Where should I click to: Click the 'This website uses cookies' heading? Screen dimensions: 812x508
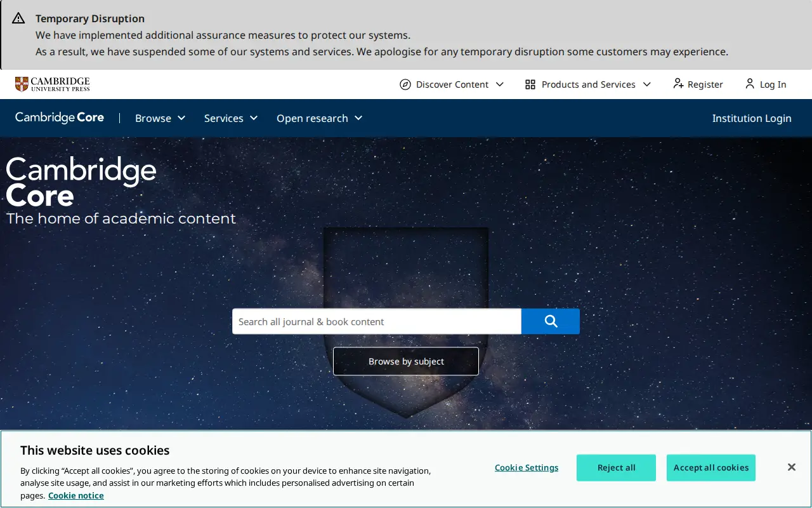[x=95, y=450]
